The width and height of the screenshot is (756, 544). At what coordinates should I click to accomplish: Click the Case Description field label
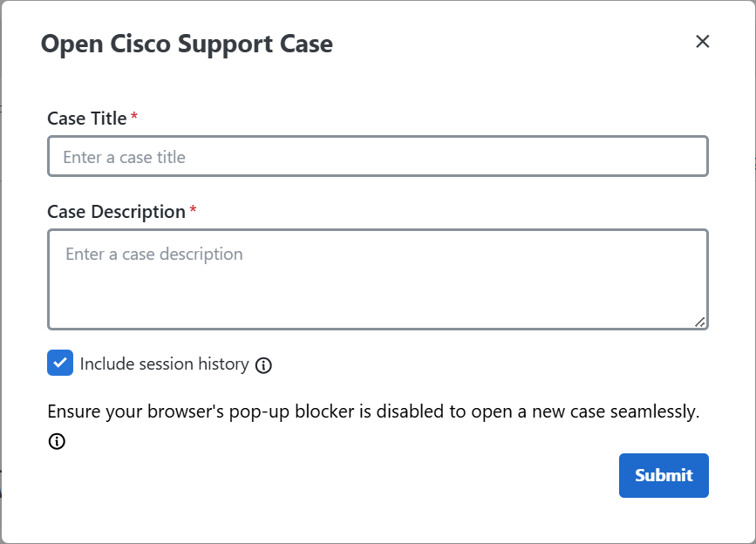pos(116,212)
